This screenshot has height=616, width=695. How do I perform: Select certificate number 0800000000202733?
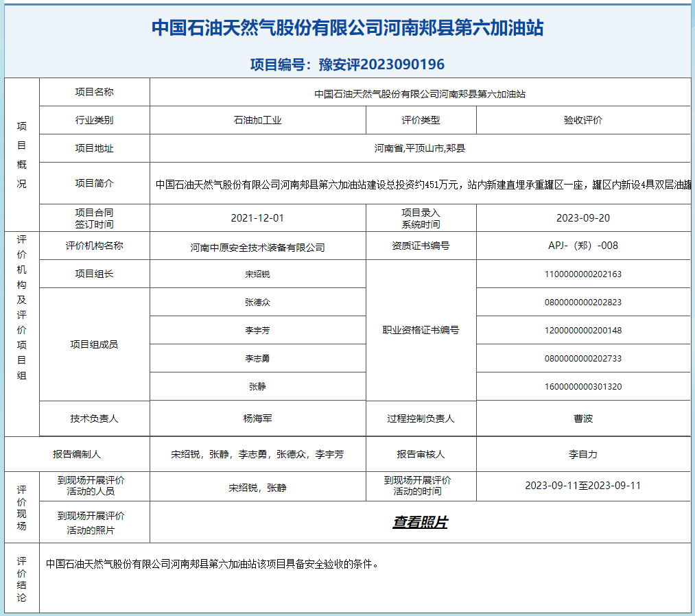coord(583,359)
